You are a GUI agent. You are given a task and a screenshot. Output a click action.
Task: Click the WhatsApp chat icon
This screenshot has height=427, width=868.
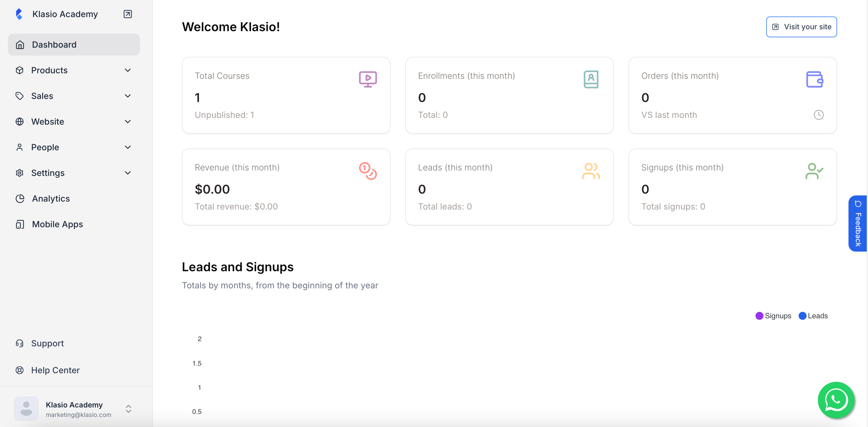(836, 400)
